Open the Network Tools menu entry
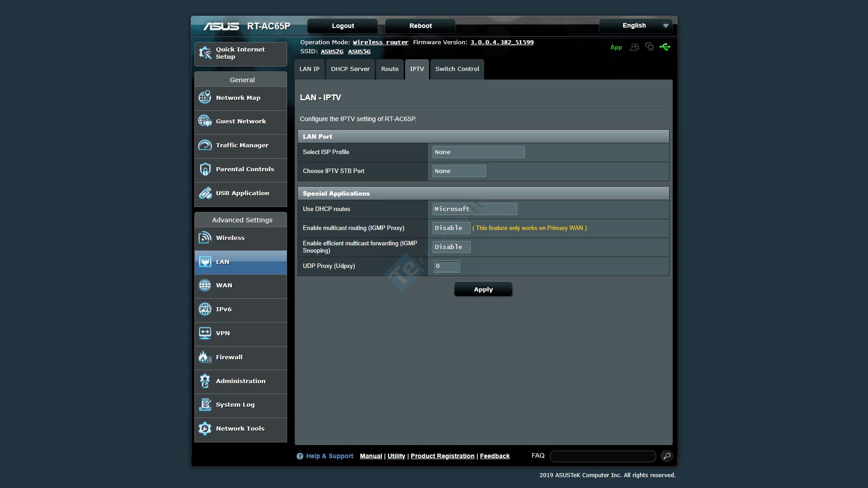This screenshot has height=488, width=868. 241,429
